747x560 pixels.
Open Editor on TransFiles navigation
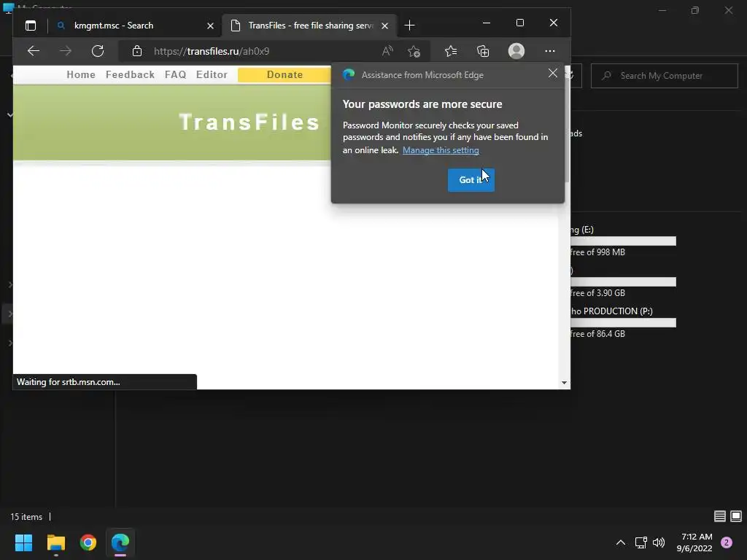(x=212, y=75)
